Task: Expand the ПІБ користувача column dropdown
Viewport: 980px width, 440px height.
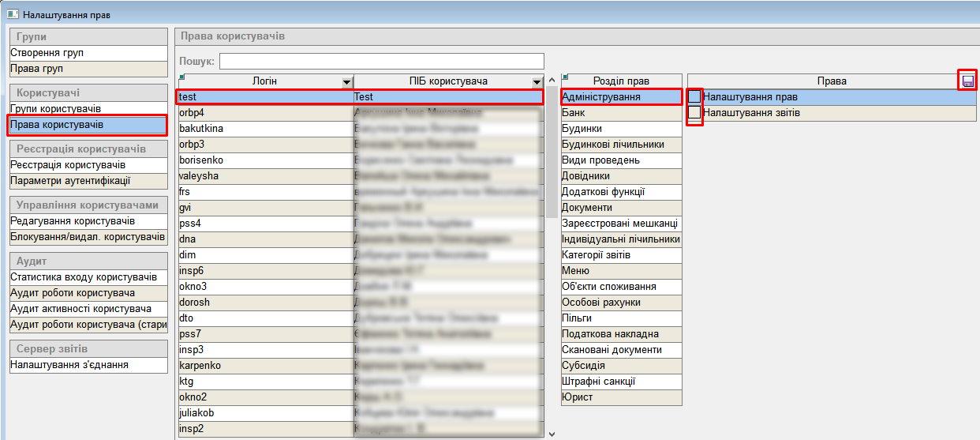Action: (537, 81)
